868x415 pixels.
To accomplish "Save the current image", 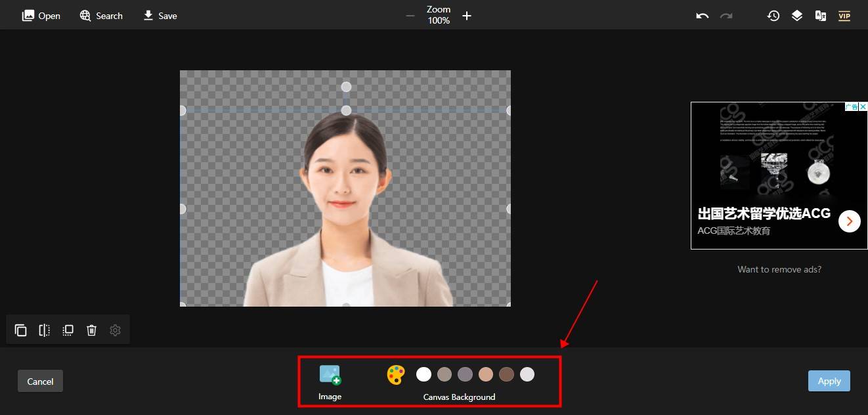I will pyautogui.click(x=160, y=15).
